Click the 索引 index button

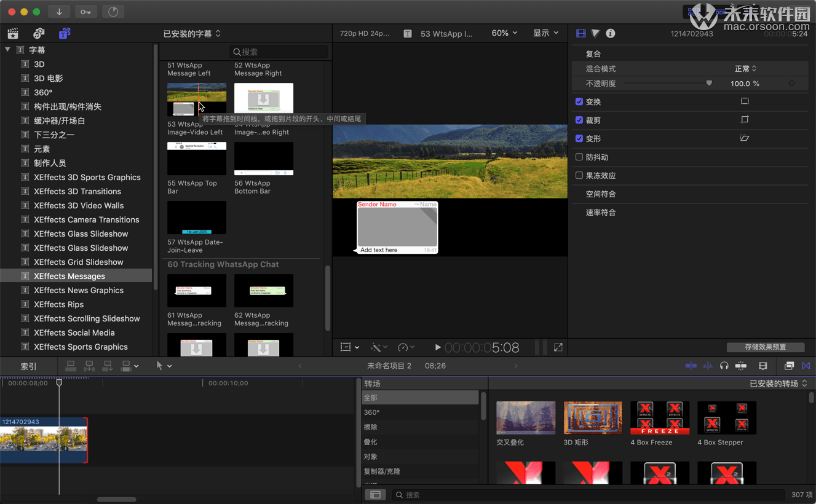coord(28,366)
